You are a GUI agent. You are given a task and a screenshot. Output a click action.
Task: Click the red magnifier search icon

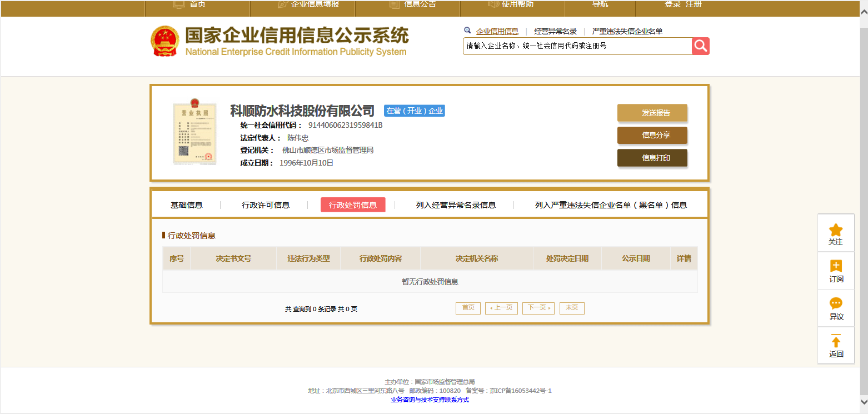click(701, 46)
